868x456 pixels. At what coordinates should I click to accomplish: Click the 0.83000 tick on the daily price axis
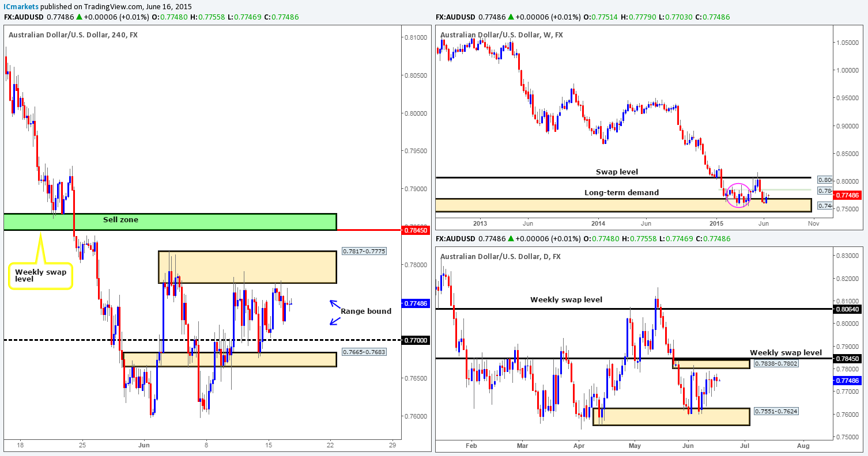pos(846,256)
